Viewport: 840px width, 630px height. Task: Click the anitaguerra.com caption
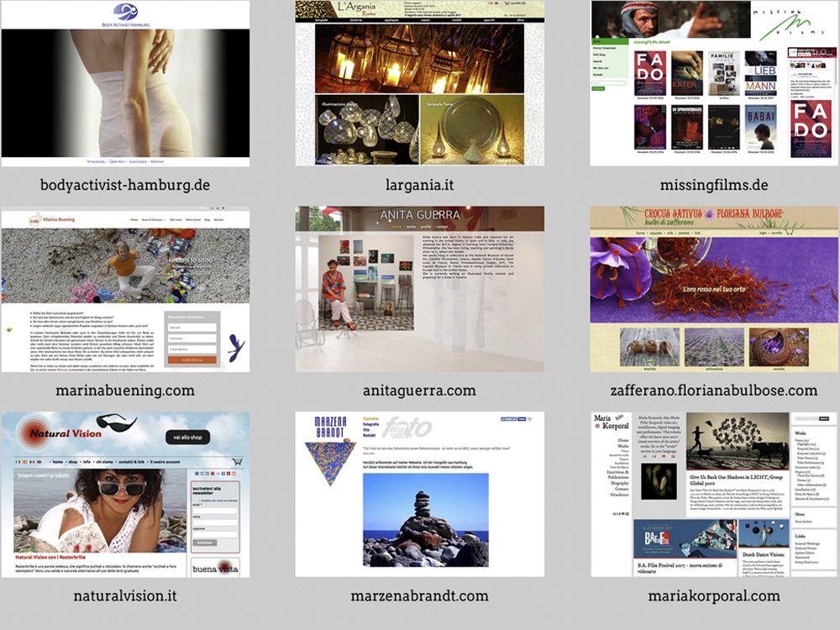click(419, 391)
